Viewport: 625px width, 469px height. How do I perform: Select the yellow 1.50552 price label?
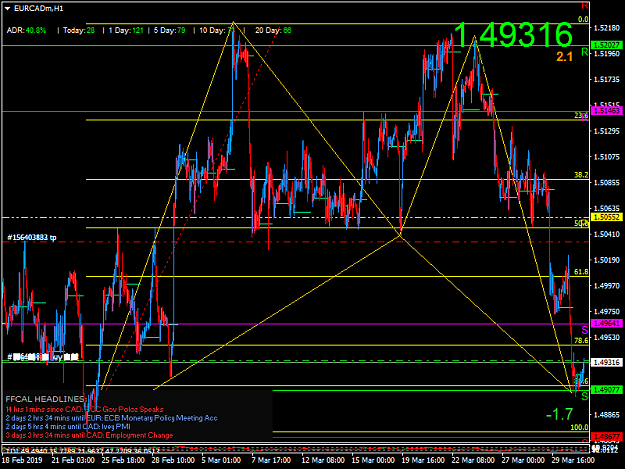pos(606,217)
